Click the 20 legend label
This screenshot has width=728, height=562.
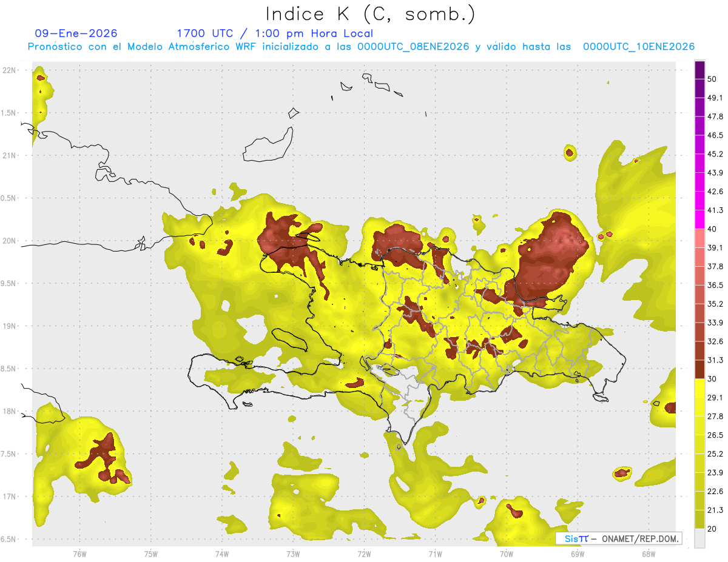pyautogui.click(x=712, y=529)
